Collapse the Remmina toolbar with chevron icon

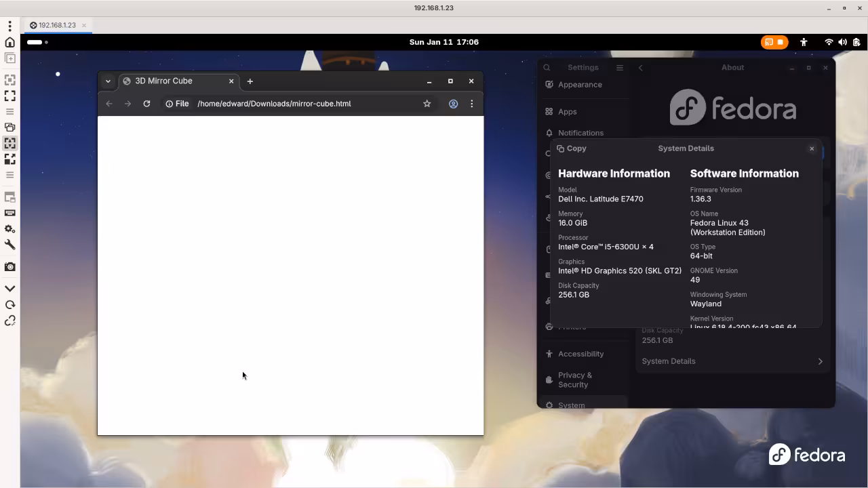[9, 287]
